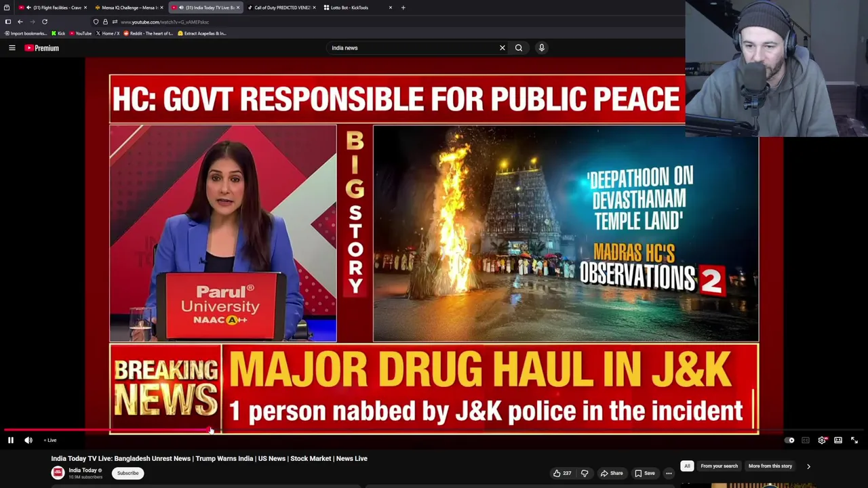This screenshot has width=868, height=488.
Task: Share this video
Action: 612,473
